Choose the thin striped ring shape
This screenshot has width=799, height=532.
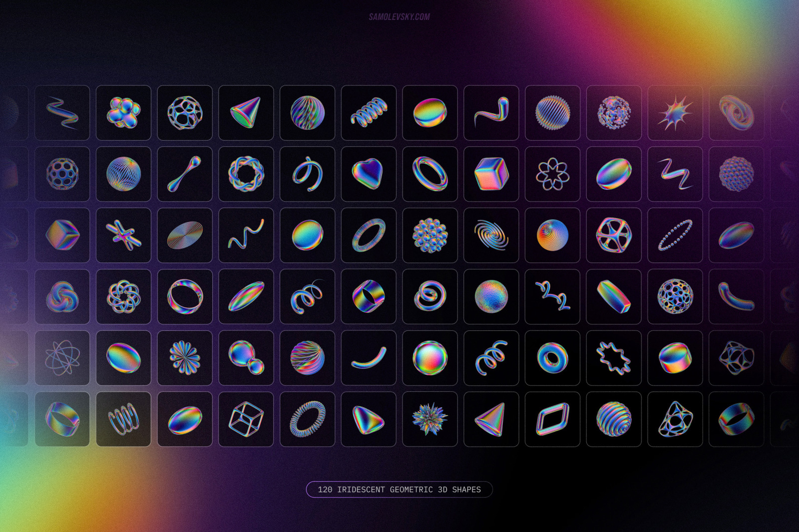[369, 236]
